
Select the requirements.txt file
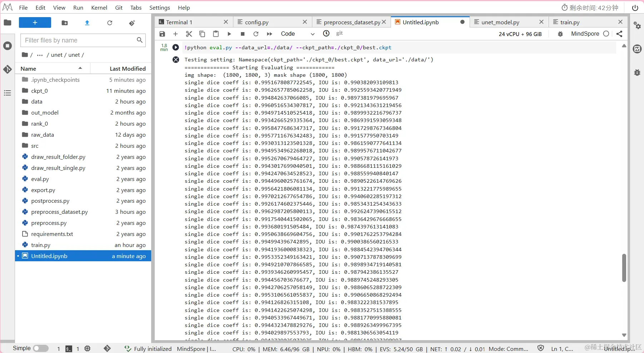coord(83,234)
